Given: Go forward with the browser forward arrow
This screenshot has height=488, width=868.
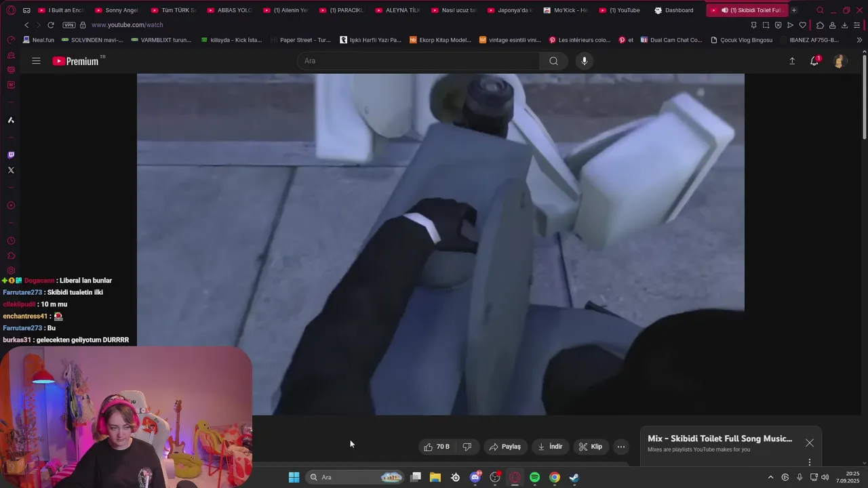Looking at the screenshot, I should pyautogui.click(x=38, y=25).
